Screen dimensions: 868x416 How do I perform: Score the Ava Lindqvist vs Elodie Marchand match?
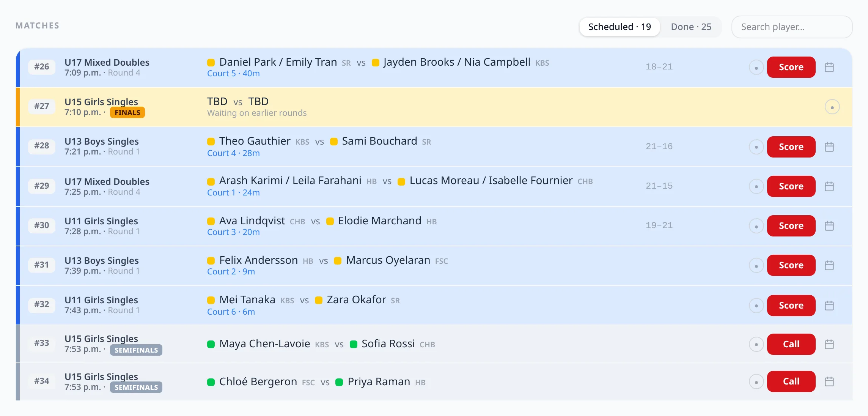tap(791, 226)
